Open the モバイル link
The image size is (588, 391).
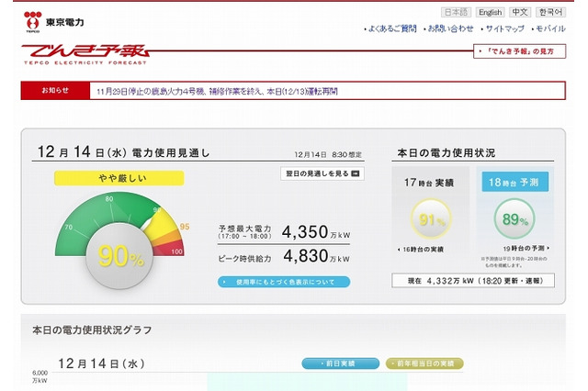548,28
